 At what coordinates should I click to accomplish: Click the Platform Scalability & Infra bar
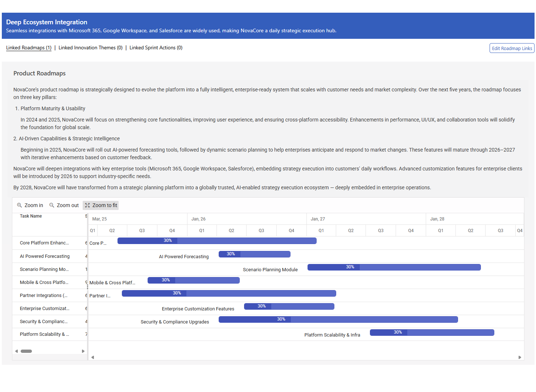432,333
